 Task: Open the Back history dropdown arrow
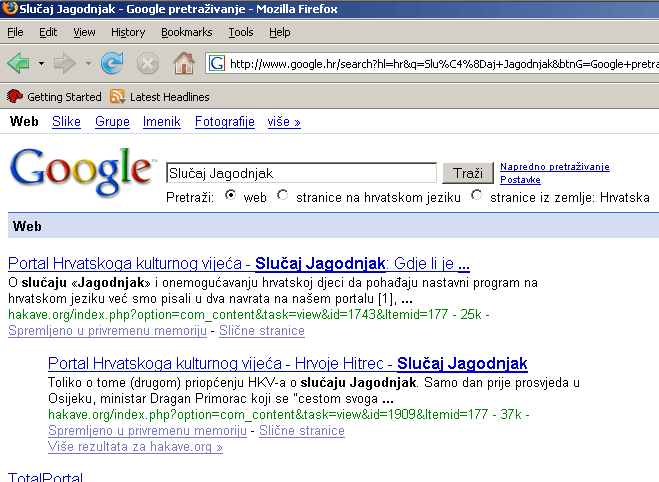pos(41,64)
